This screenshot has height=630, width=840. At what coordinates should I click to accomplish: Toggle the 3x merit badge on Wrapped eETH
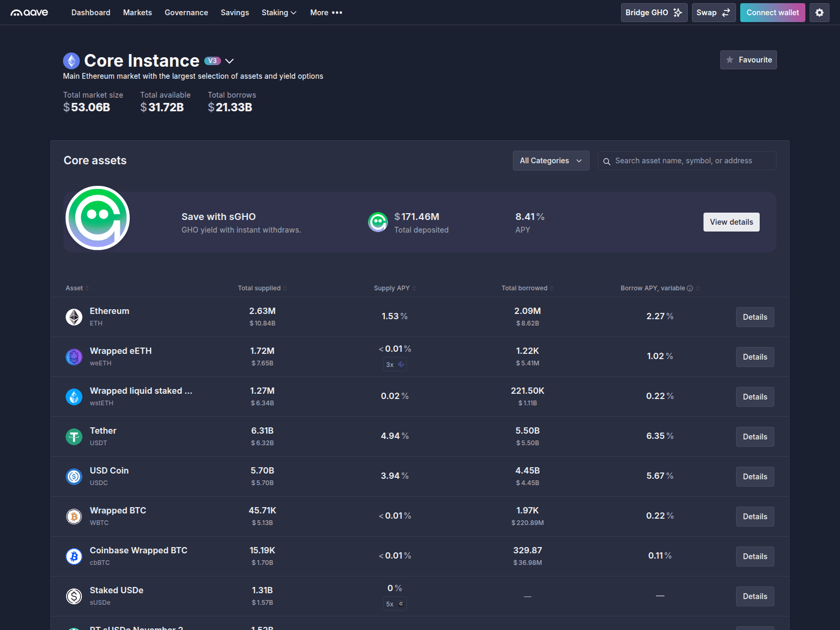395,364
